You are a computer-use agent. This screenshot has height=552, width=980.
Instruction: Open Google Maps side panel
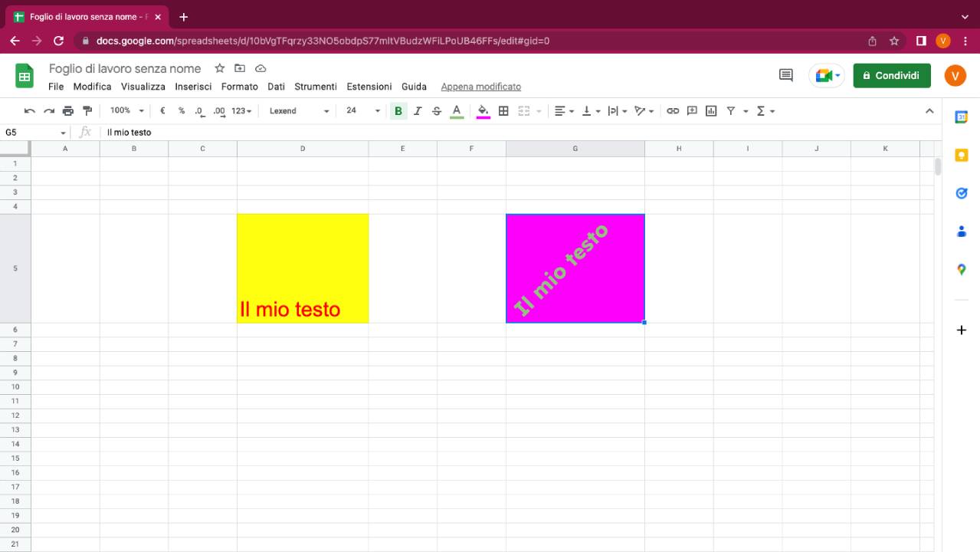(962, 270)
